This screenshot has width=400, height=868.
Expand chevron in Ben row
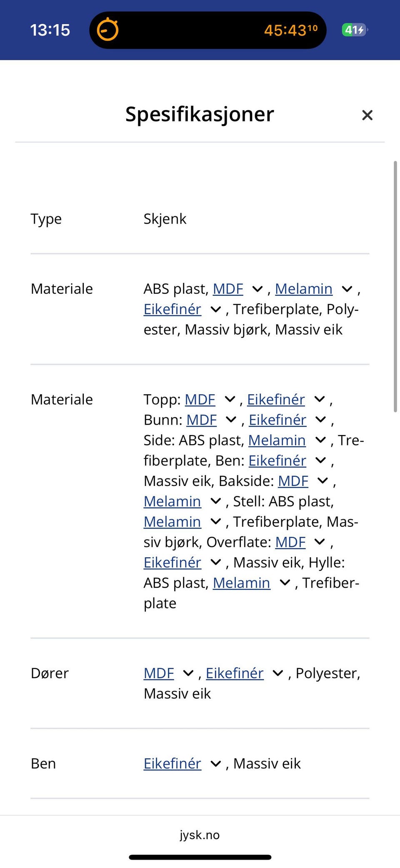coord(215,763)
